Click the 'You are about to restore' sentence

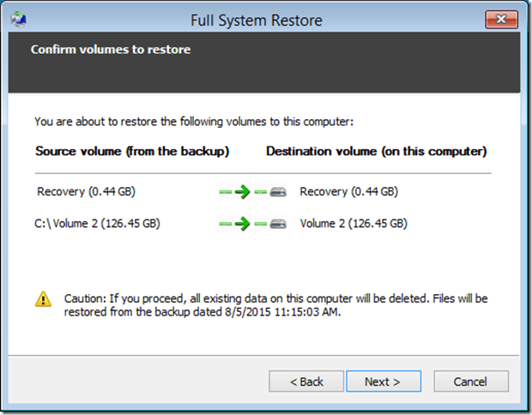pos(193,122)
